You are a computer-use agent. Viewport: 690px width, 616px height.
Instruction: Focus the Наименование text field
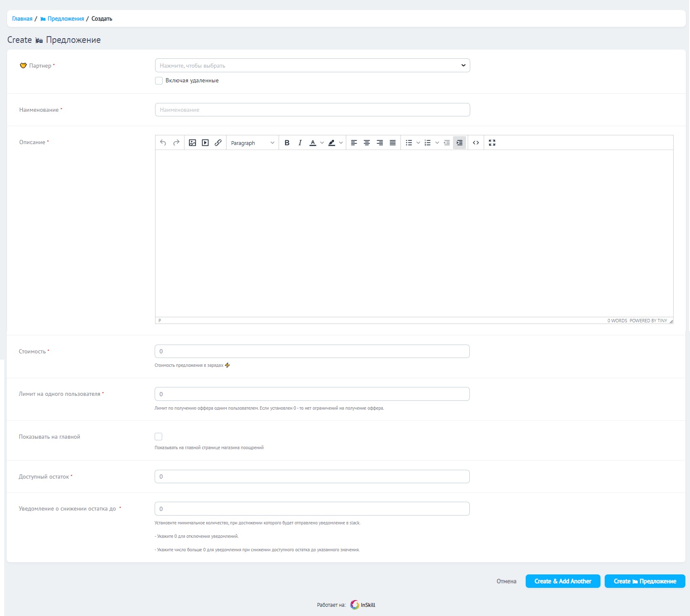[x=312, y=110]
